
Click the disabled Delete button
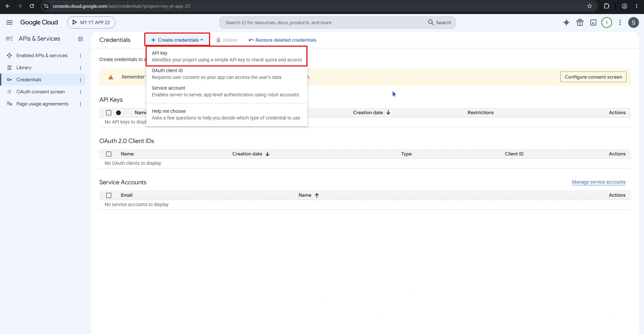pyautogui.click(x=227, y=40)
